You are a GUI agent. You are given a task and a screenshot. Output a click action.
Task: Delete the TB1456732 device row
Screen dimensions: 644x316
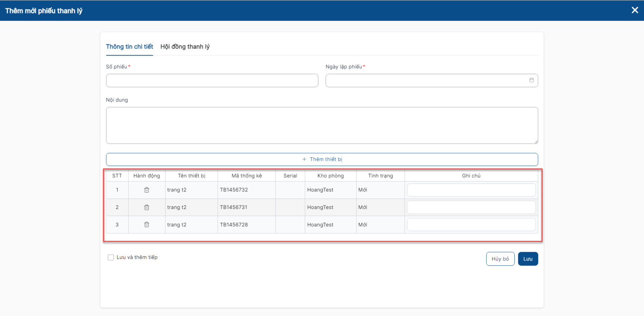[147, 190]
